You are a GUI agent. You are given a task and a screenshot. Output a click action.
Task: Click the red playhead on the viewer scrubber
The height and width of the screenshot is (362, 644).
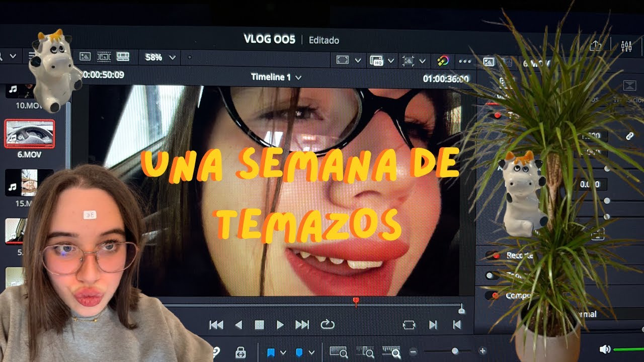[356, 301]
